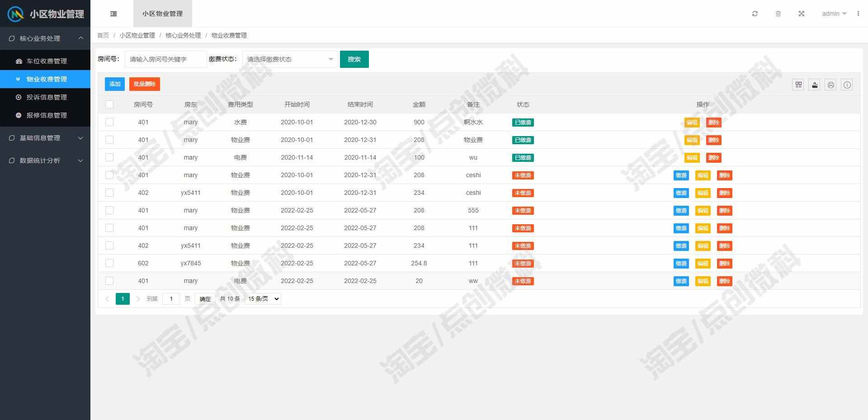Click 编辑 for the 水费 row

coord(692,123)
